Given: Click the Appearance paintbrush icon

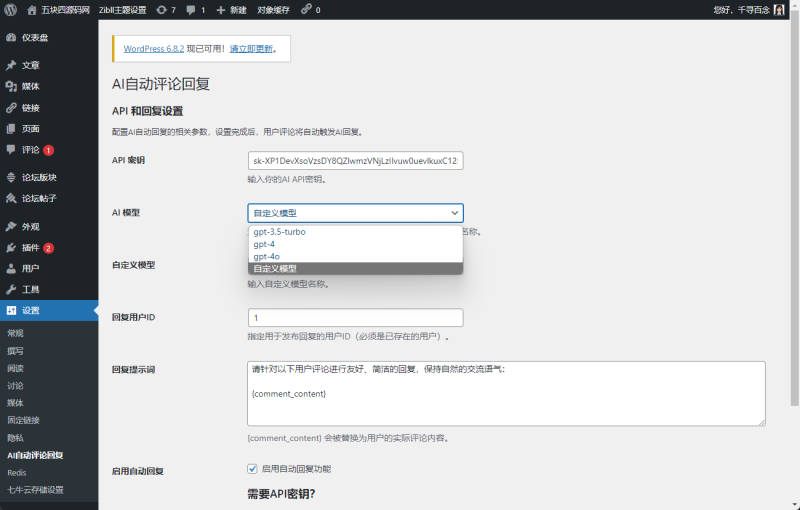Looking at the screenshot, I should pos(11,226).
